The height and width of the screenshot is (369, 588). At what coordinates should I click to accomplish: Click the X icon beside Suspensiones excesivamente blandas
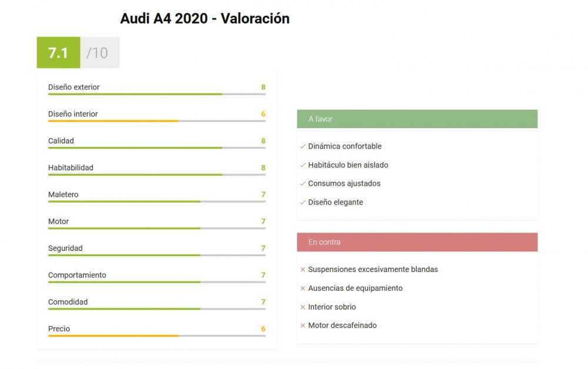pyautogui.click(x=303, y=270)
